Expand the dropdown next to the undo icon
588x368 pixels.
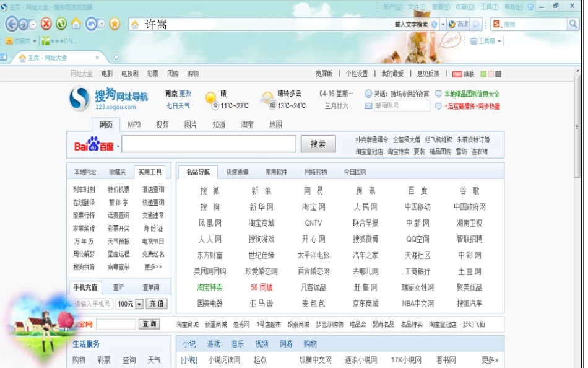[x=102, y=24]
